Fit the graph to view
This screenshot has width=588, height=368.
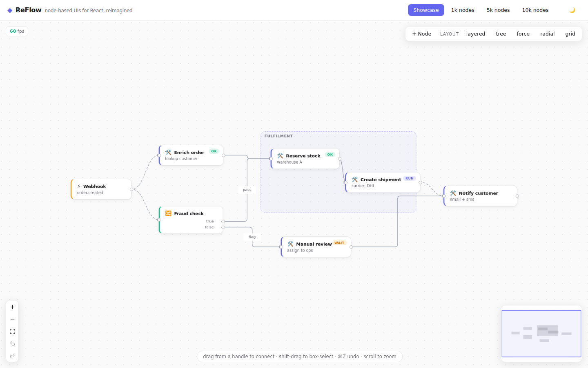tap(12, 332)
